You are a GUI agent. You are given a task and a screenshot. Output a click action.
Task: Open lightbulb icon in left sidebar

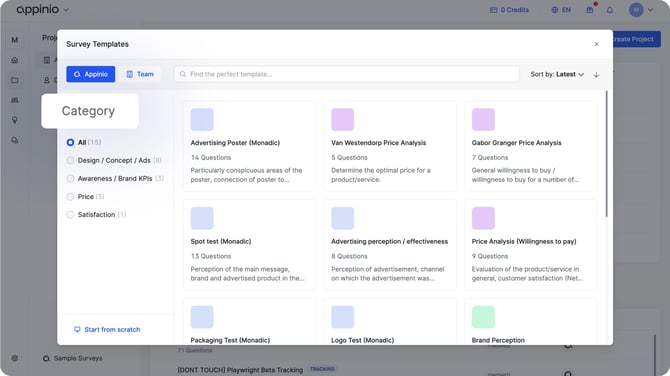pos(15,120)
